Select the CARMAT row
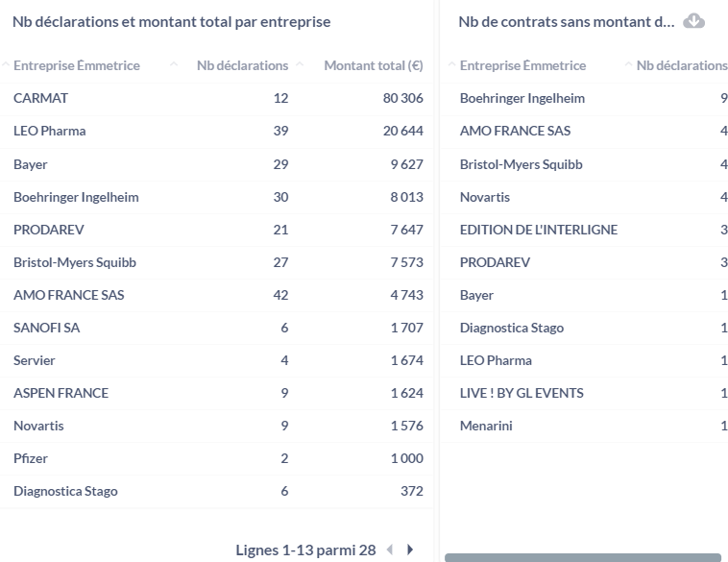The width and height of the screenshot is (728, 562). point(216,98)
